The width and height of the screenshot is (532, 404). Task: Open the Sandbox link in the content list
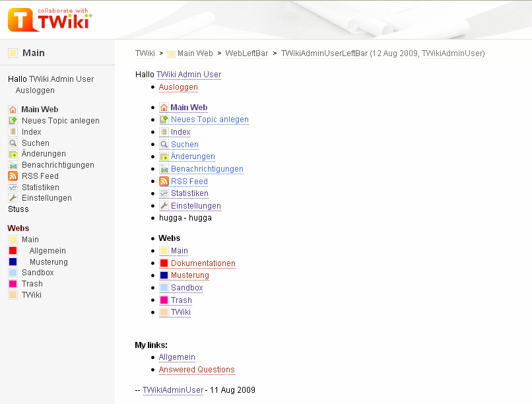[x=187, y=288]
